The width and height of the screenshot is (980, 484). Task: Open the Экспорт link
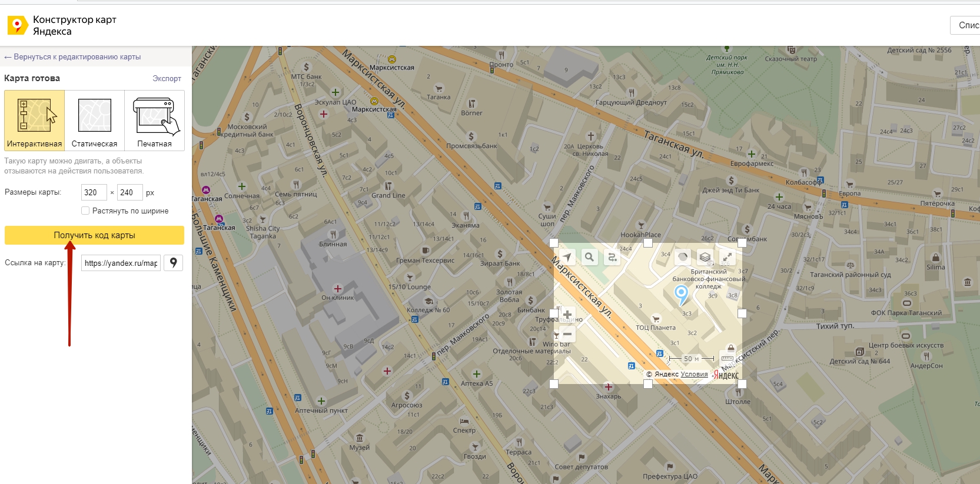(x=167, y=78)
